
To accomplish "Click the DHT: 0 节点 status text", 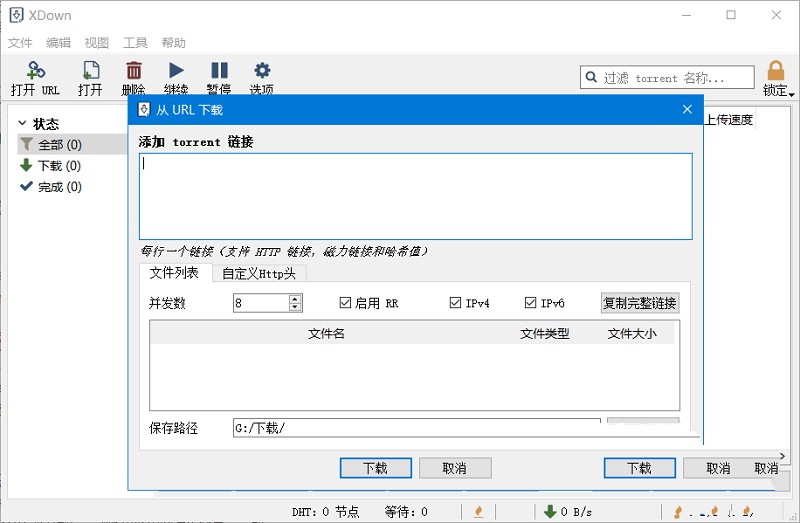I will pyautogui.click(x=326, y=511).
